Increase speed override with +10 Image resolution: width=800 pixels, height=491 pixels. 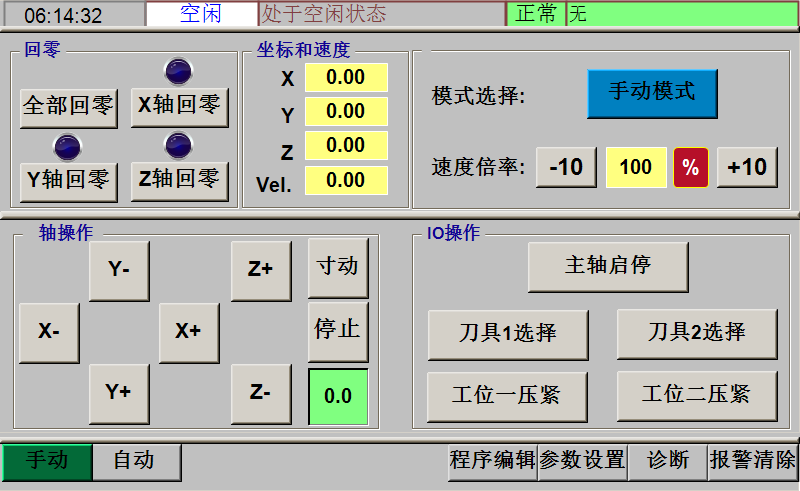point(747,167)
